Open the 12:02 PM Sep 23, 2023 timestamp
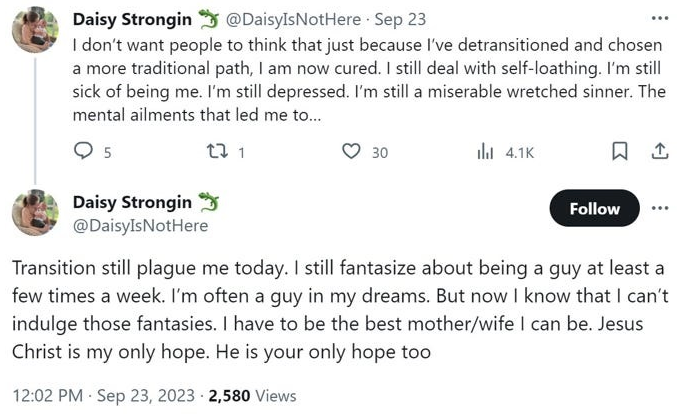Screen dimensions: 682x419 tap(104, 396)
